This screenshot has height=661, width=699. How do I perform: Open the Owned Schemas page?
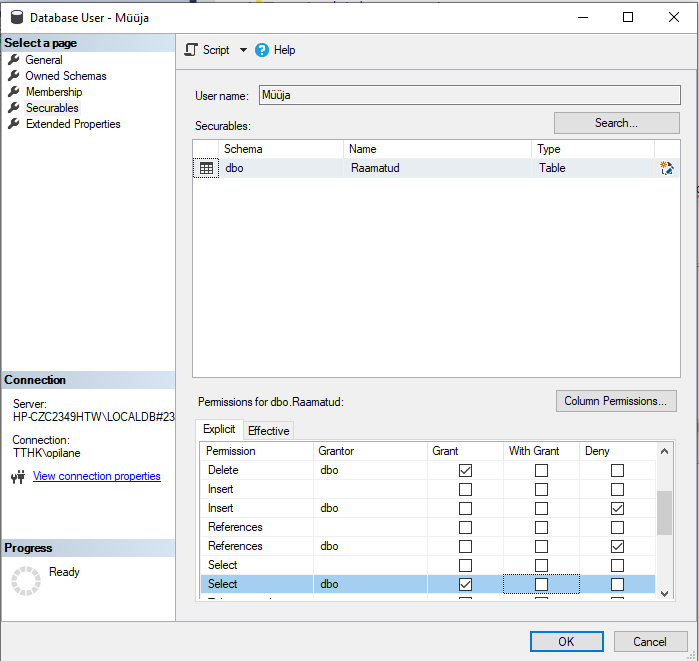pos(65,76)
